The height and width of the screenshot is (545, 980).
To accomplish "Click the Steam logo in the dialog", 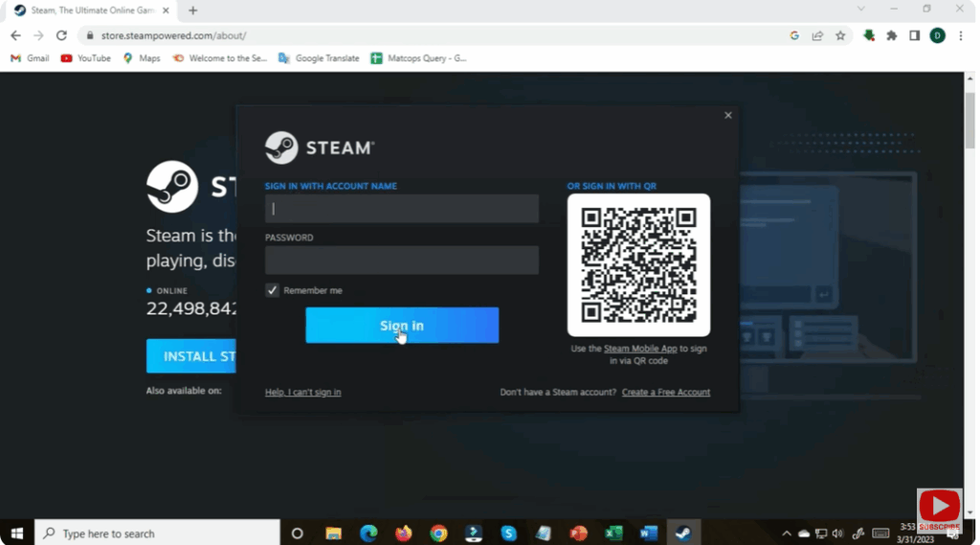I will tap(320, 148).
